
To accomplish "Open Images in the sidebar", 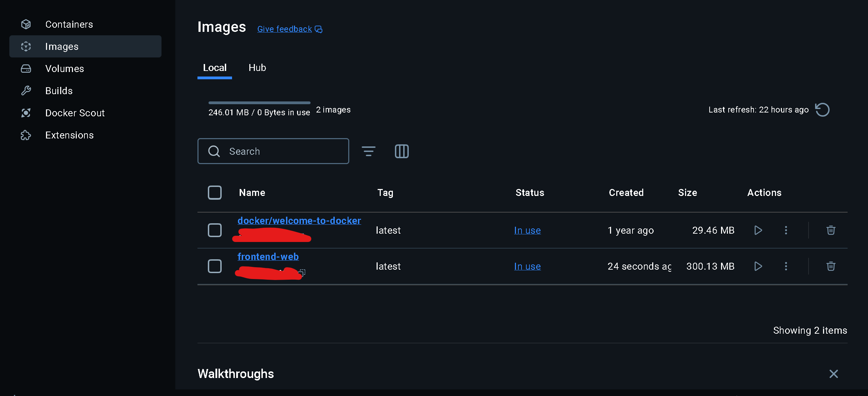I will pyautogui.click(x=85, y=46).
